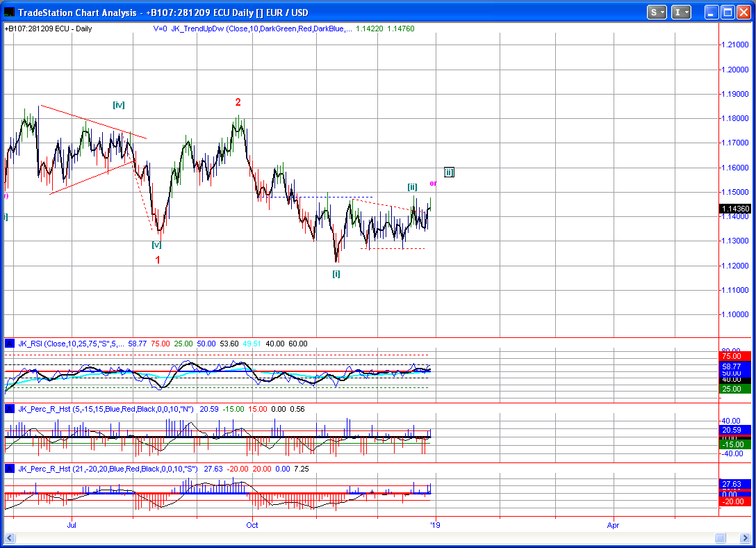Close the Chart Analysis window
The width and height of the screenshot is (756, 548).
[743, 13]
